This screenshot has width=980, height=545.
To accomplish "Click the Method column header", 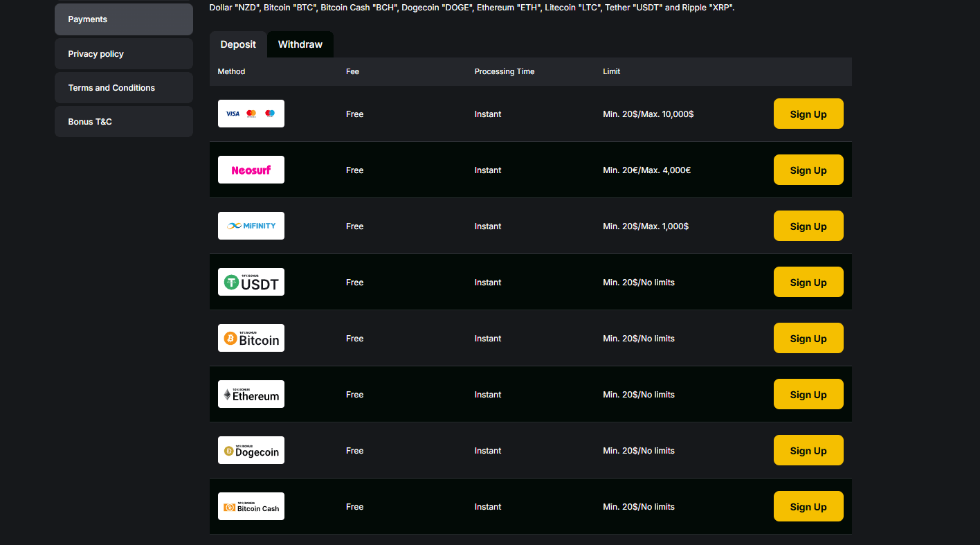I will 231,71.
